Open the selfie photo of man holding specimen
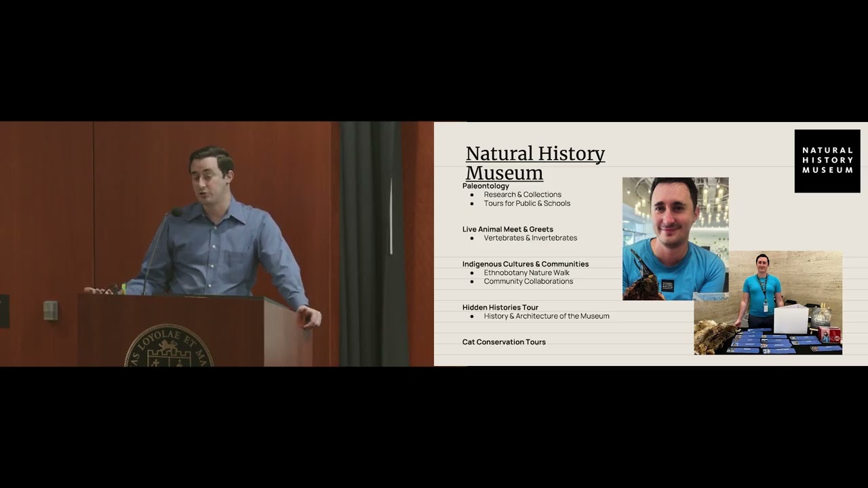Viewport: 868px width, 488px height. tap(675, 239)
